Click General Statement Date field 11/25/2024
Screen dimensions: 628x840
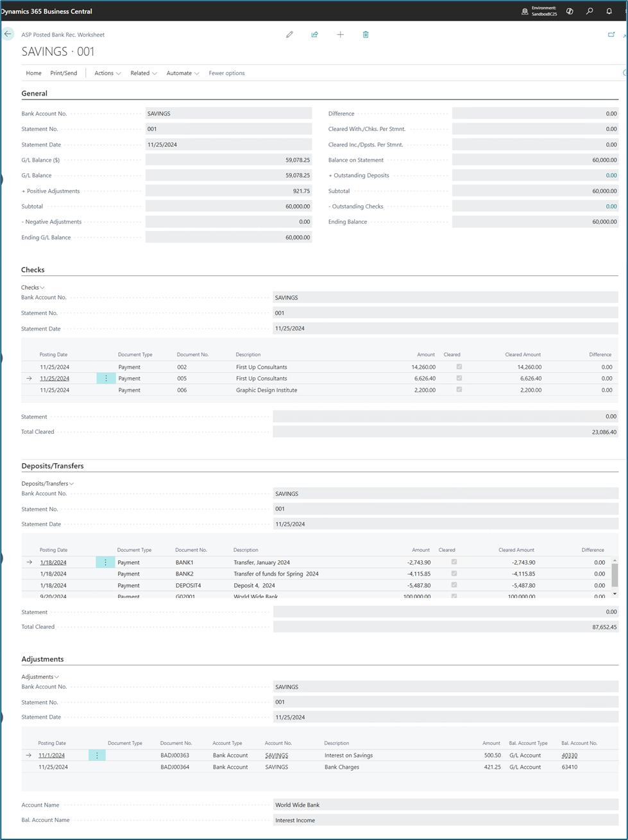pos(228,144)
